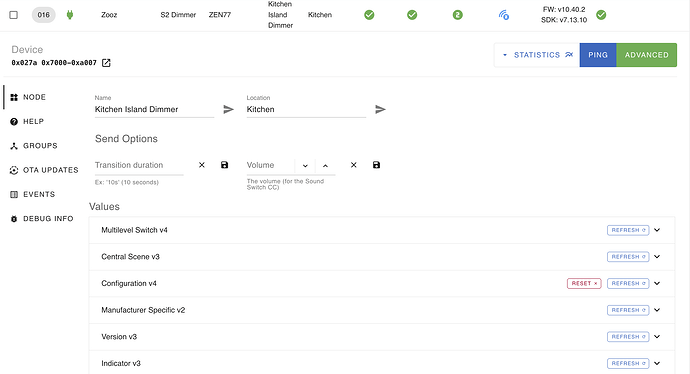This screenshot has height=374, width=690.
Task: Click the Indicator v3 label
Action: [x=121, y=363]
